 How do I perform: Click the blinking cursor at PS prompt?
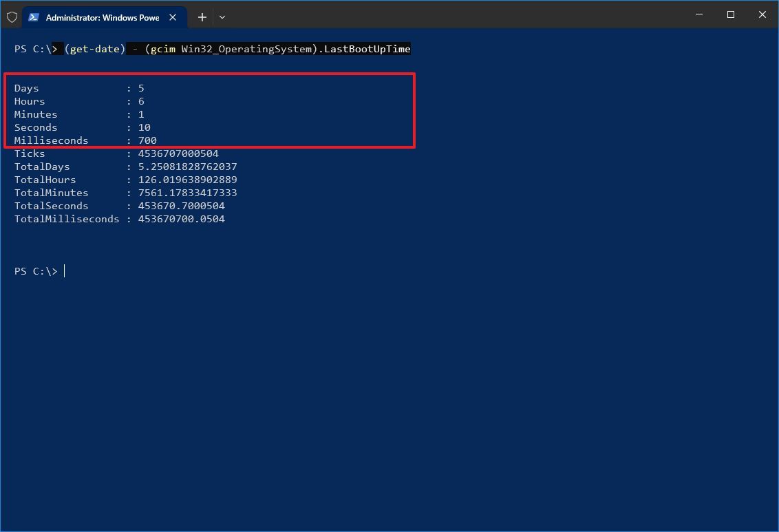pos(64,270)
